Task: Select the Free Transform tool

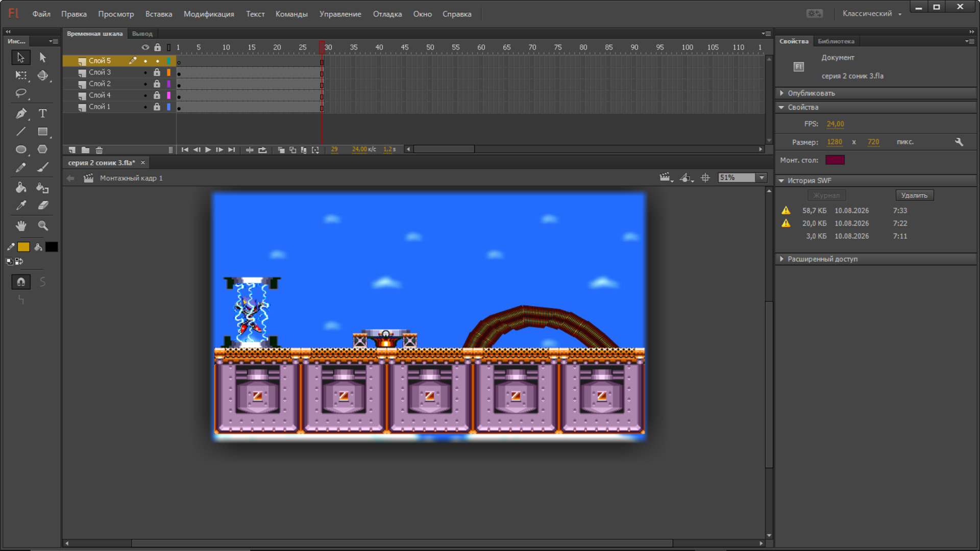Action: (x=21, y=76)
